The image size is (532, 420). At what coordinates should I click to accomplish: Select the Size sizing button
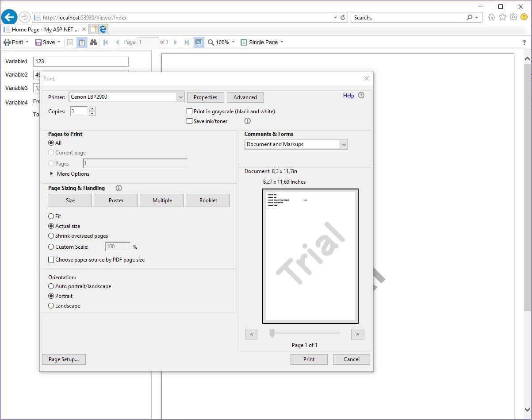click(x=70, y=200)
